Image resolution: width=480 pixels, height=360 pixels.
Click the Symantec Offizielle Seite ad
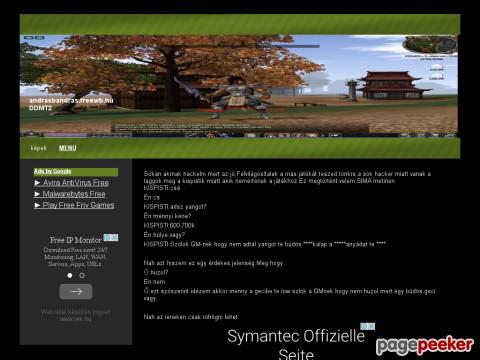coord(296,344)
